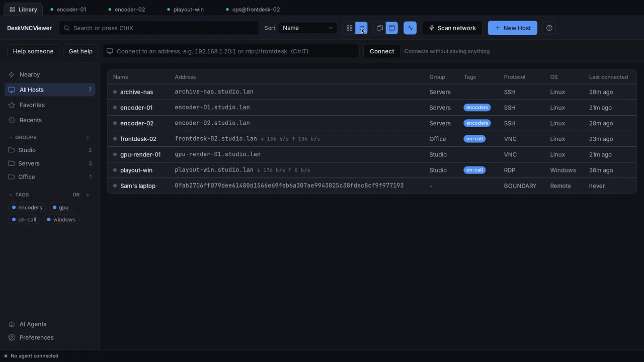Click the overlapping windows mode icon

(380, 28)
